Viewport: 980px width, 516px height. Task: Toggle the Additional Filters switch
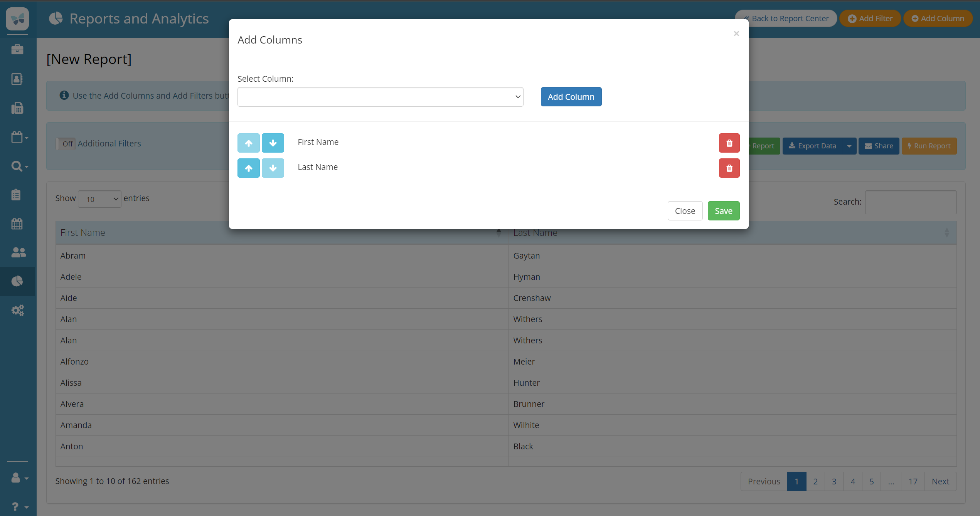(66, 144)
